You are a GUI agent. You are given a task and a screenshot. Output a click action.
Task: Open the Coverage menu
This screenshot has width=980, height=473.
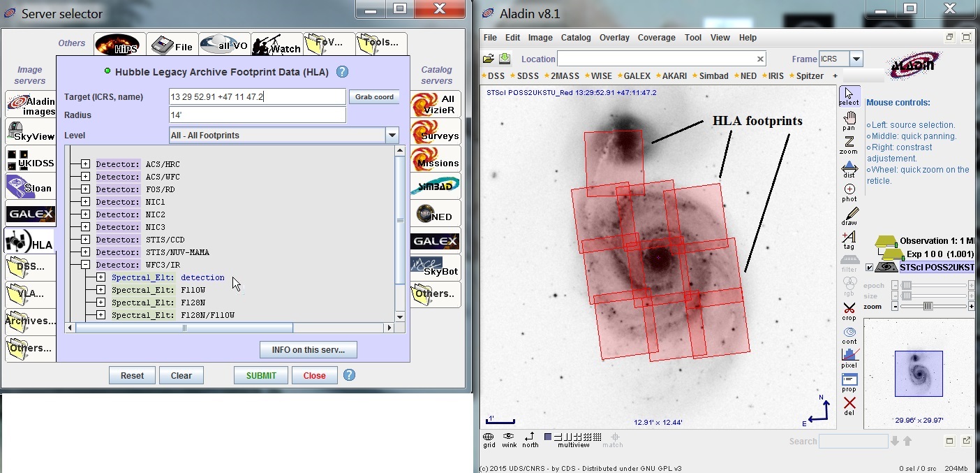coord(657,38)
